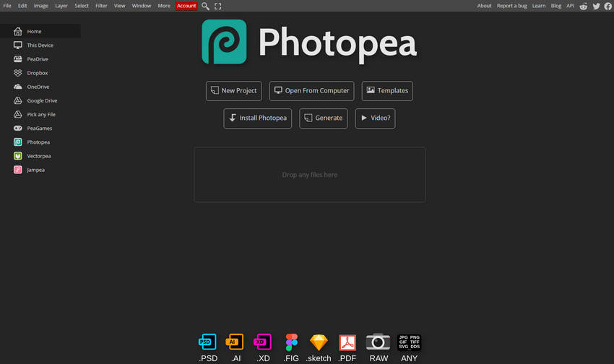Select the OneDrive label in the sidebar
The image size is (614, 364).
pos(38,87)
